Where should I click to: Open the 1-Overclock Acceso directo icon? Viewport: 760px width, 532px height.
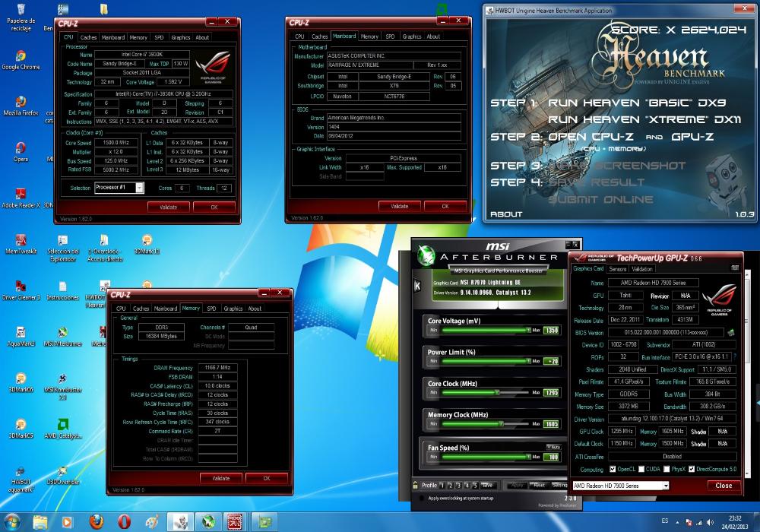[105, 248]
